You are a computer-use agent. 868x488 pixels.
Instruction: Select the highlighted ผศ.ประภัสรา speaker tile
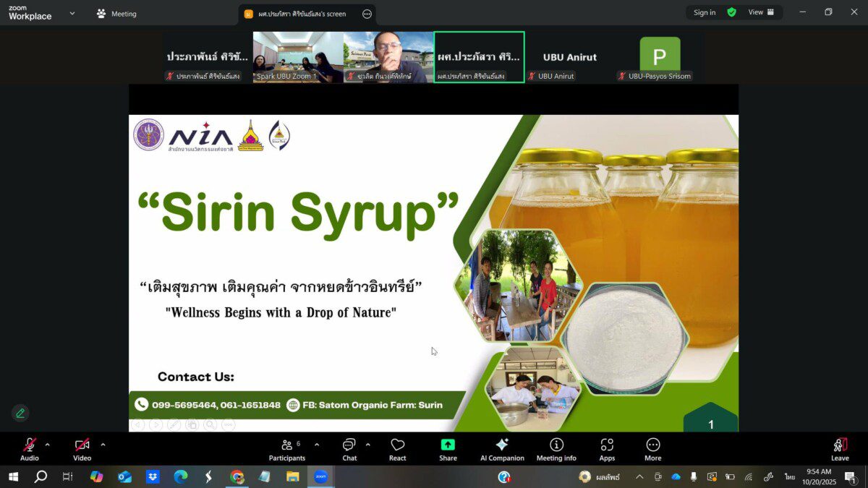coord(479,57)
